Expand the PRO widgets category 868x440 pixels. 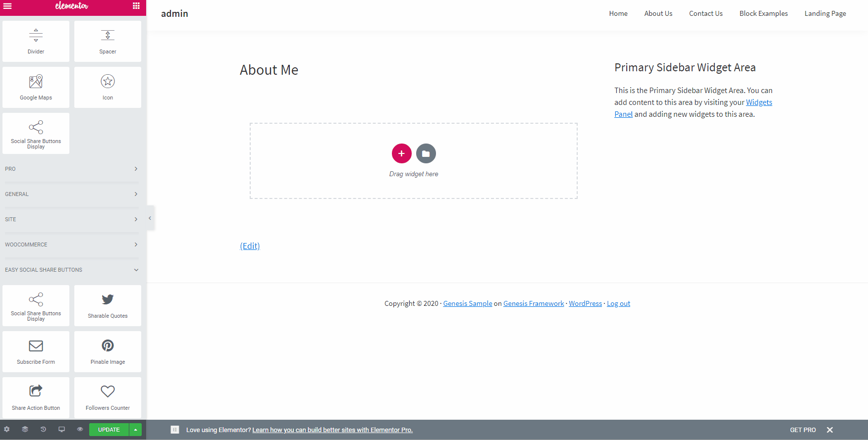pos(71,169)
